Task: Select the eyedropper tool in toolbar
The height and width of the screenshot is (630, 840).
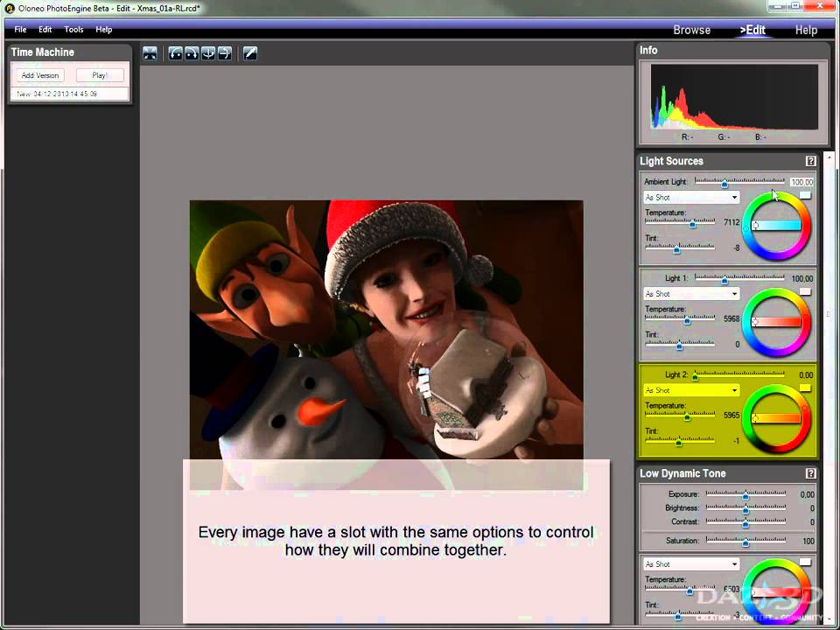Action: click(x=250, y=53)
